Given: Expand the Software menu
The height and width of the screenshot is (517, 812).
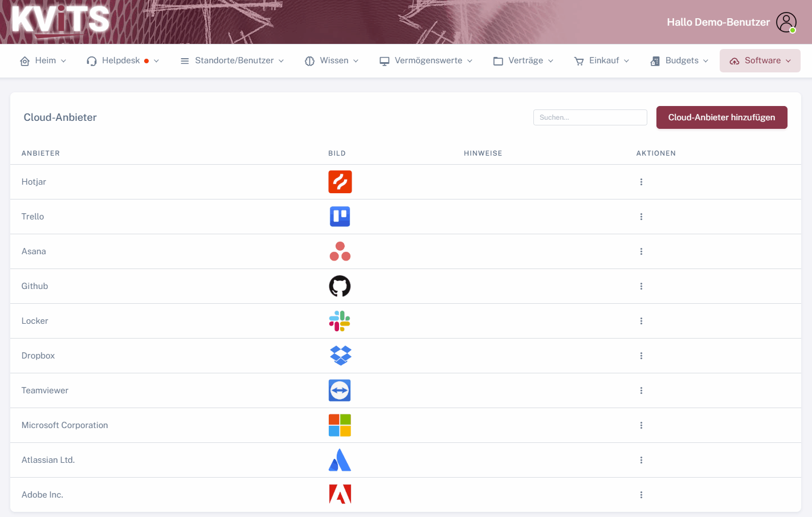Looking at the screenshot, I should point(760,60).
